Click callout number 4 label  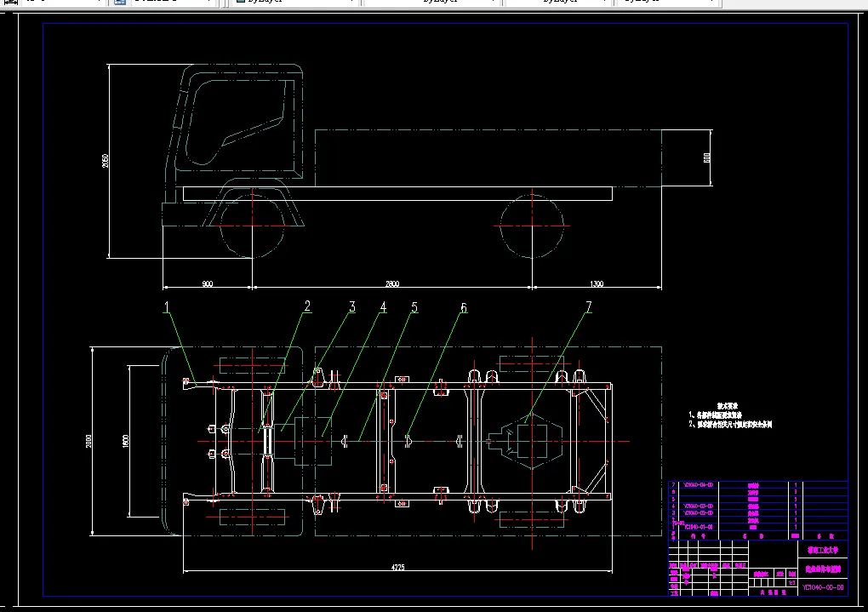click(383, 307)
